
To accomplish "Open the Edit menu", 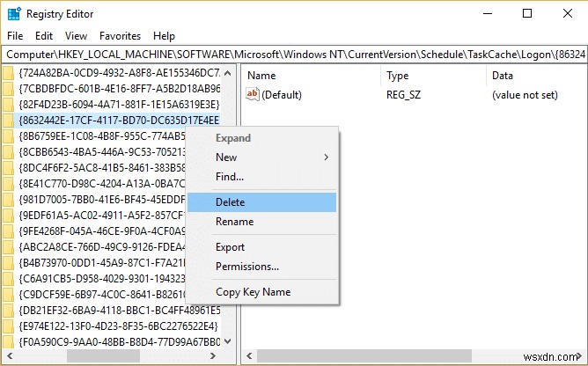I will point(44,36).
